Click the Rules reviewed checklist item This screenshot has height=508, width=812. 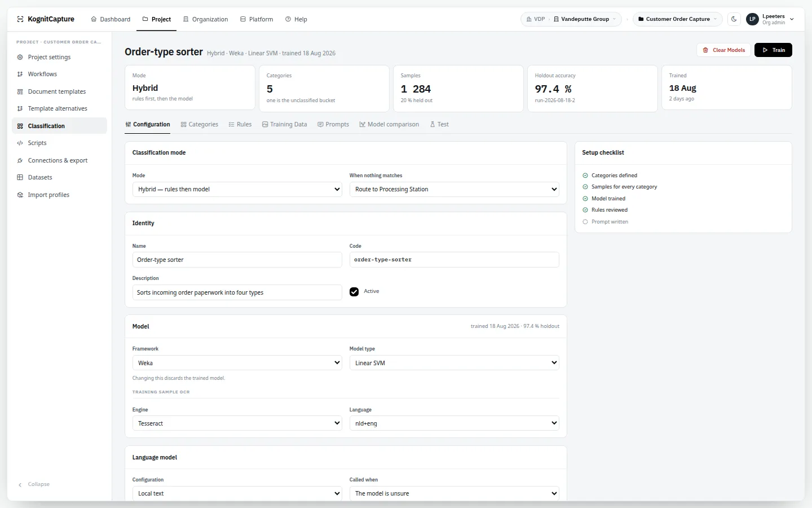point(604,210)
